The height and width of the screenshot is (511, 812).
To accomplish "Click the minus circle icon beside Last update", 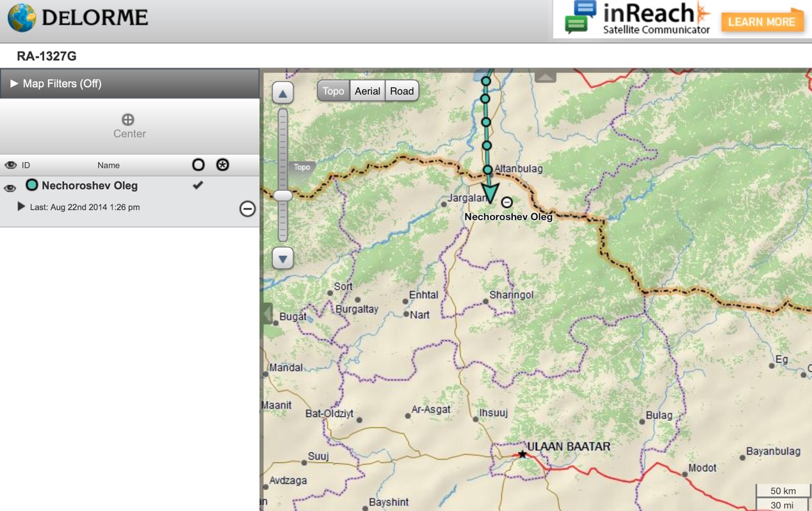I will 247,209.
